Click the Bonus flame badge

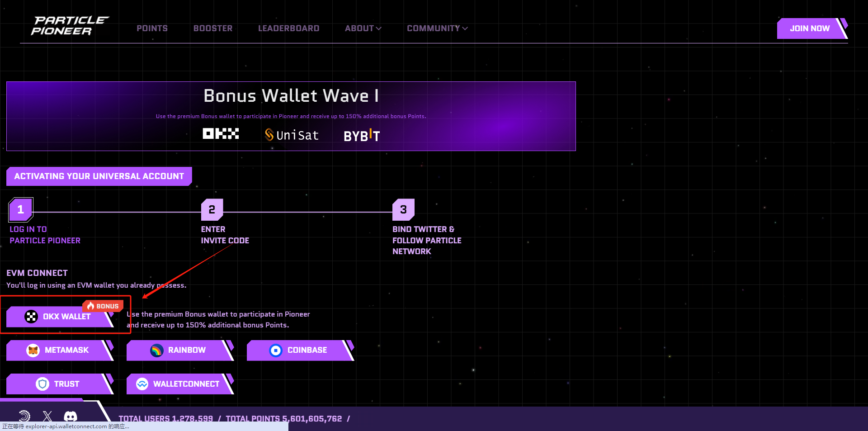click(103, 306)
